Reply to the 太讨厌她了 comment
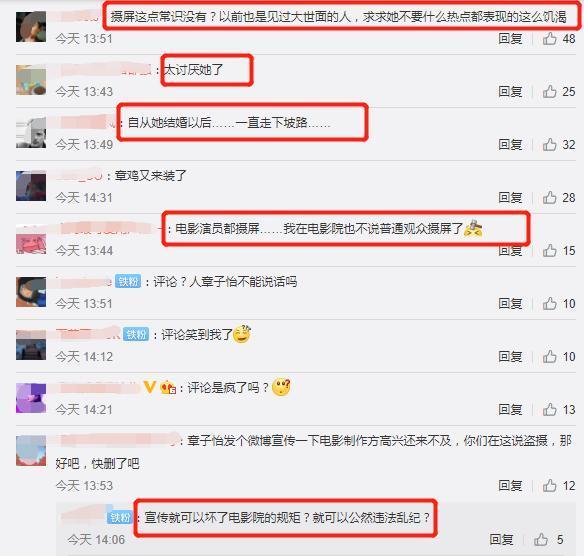This screenshot has width=584, height=556. click(510, 91)
